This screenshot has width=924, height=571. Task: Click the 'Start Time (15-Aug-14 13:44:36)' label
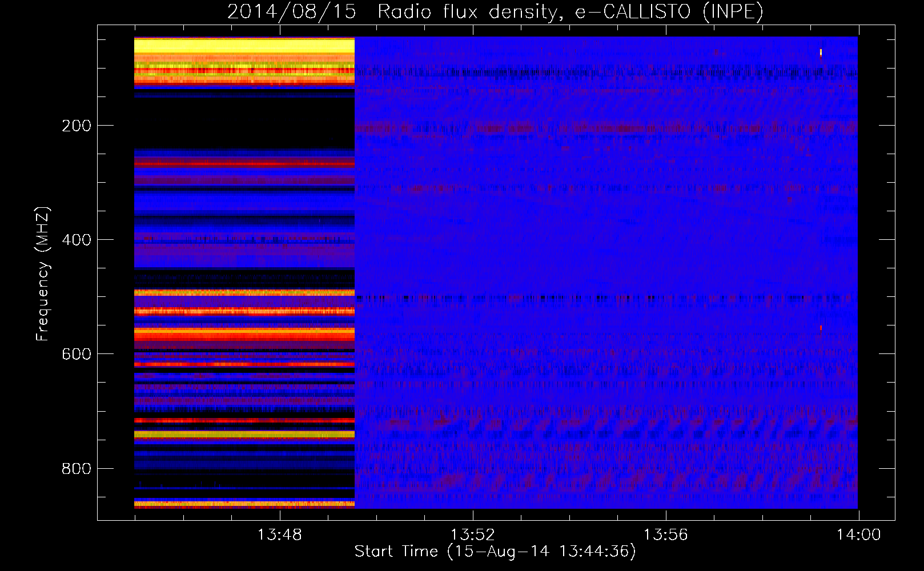pos(495,552)
